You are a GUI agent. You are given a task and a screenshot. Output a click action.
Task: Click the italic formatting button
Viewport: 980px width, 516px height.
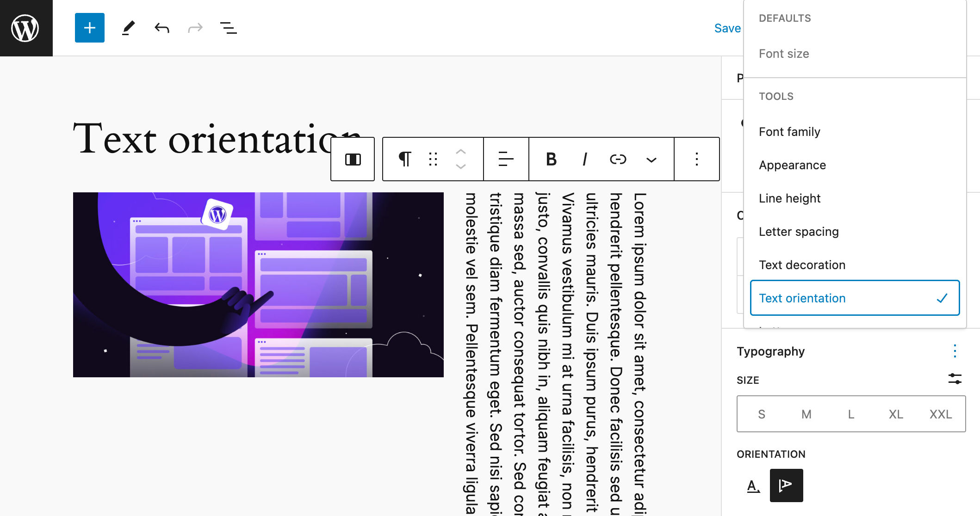(584, 160)
